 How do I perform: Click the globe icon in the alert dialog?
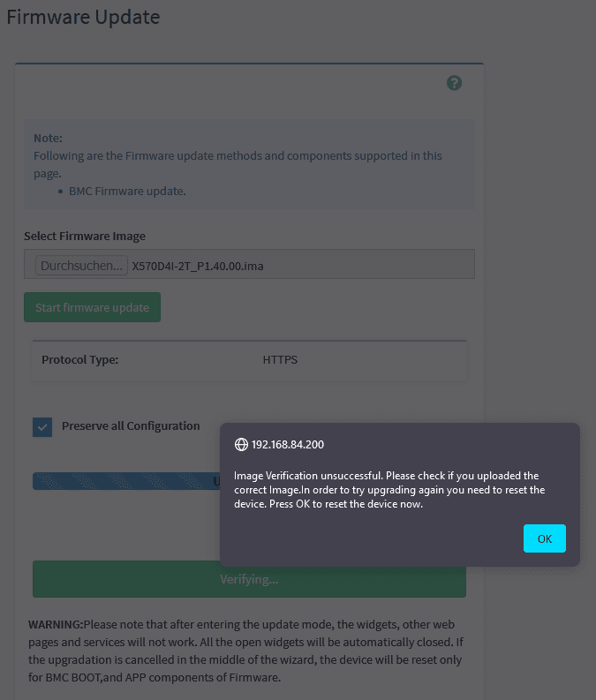coord(241,444)
